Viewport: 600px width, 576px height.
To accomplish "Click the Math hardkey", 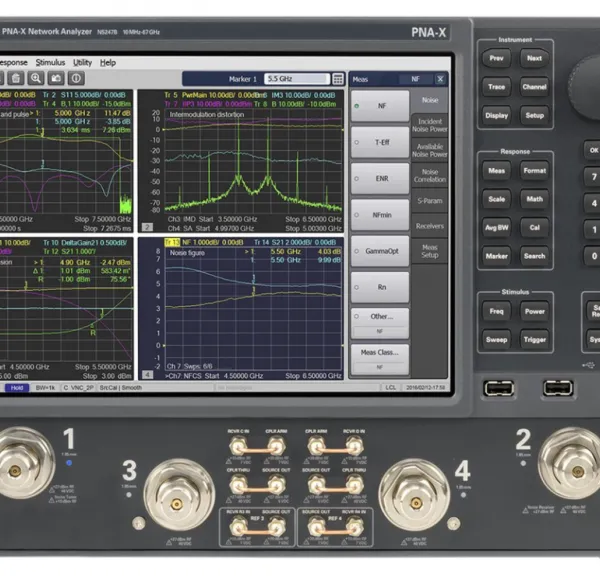I will (x=534, y=199).
